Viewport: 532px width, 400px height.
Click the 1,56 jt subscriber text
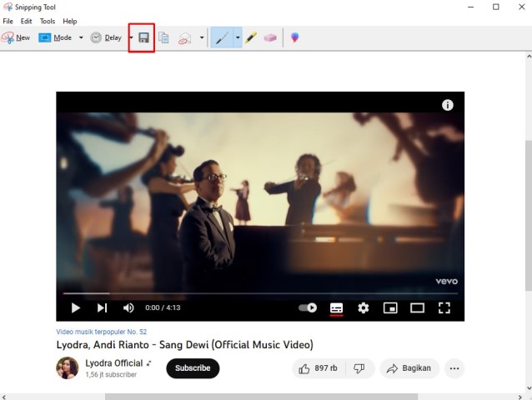pyautogui.click(x=111, y=374)
